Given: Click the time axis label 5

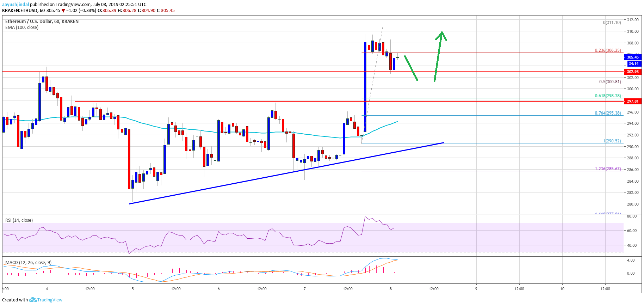Looking at the screenshot, I should [133, 289].
